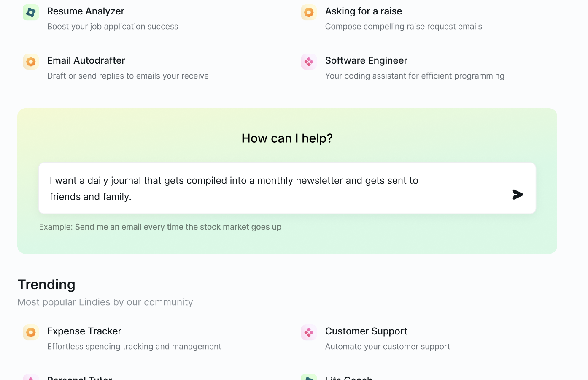
Task: Open the Asking for a raise template
Action: [x=363, y=11]
